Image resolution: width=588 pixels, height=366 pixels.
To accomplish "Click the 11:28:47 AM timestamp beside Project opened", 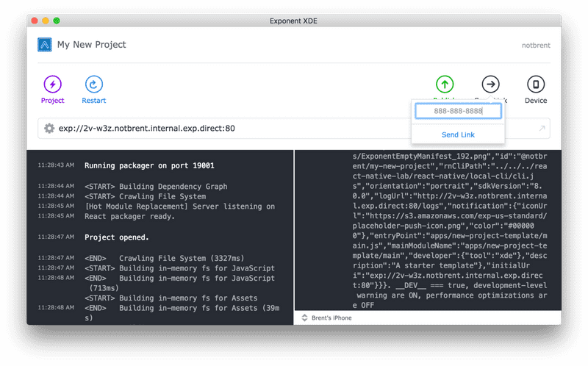I will pos(56,237).
